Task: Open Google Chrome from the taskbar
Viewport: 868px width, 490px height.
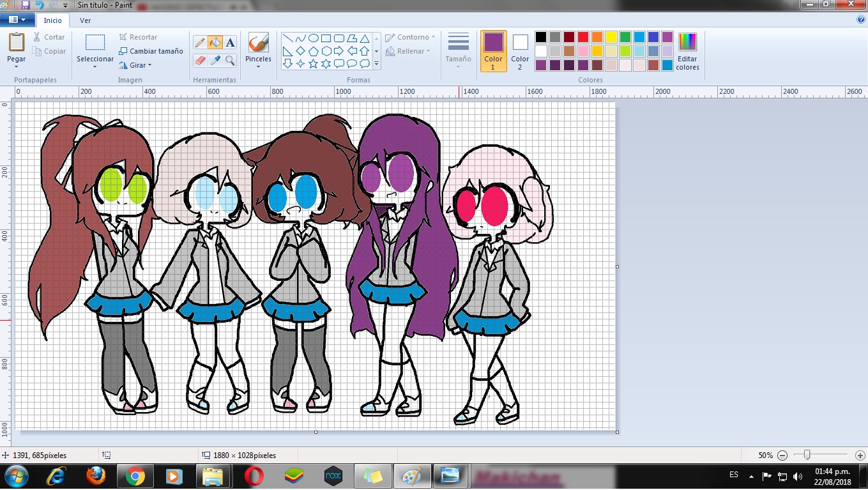Action: coord(135,477)
